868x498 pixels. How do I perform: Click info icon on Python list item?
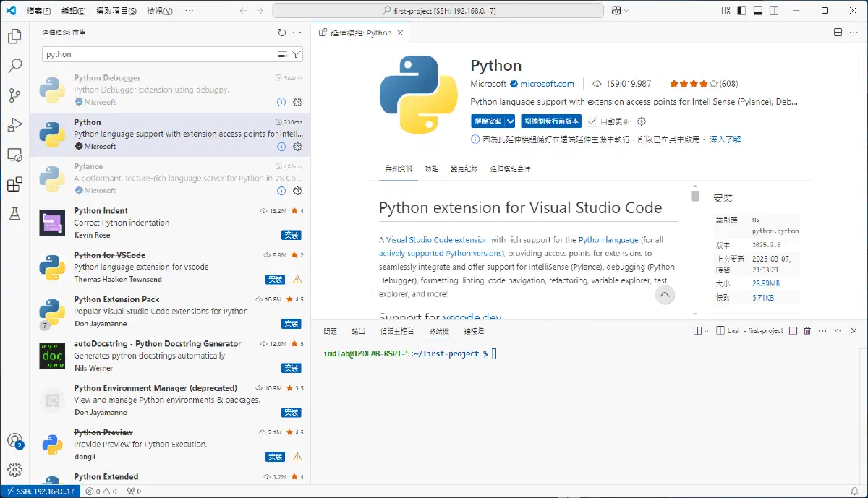(x=282, y=147)
